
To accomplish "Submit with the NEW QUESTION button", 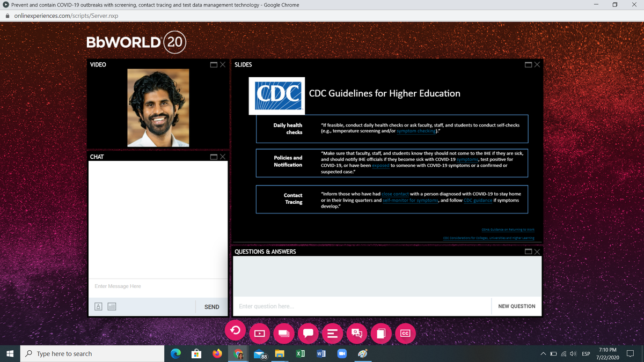I will (x=516, y=306).
